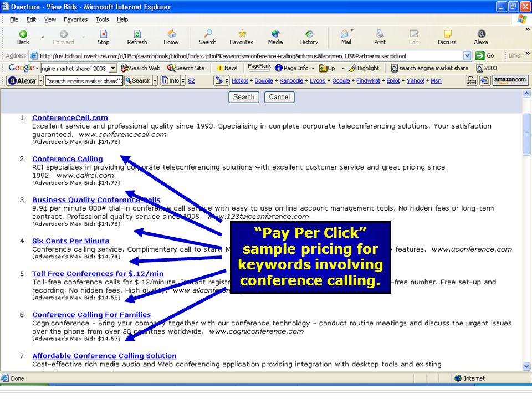Expand the Alexa Info dropdown arrows
The height and width of the screenshot is (399, 532).
(183, 81)
